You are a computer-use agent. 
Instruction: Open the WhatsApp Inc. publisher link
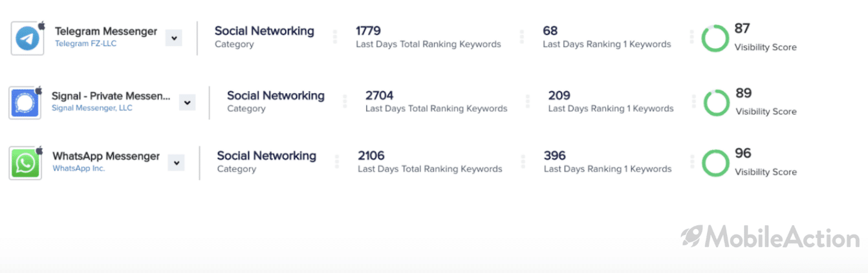click(x=79, y=168)
